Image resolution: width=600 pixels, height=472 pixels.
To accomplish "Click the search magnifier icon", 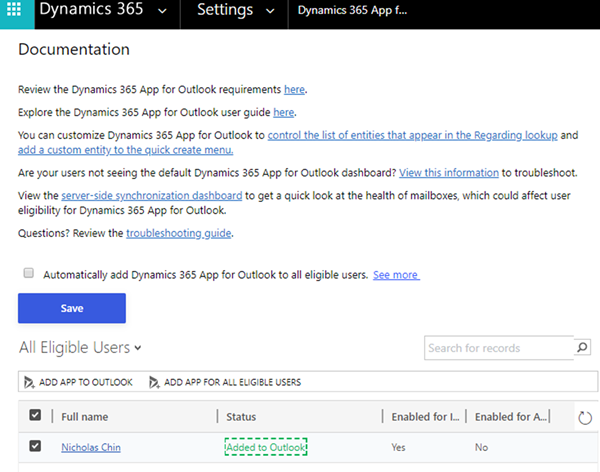I will (583, 348).
